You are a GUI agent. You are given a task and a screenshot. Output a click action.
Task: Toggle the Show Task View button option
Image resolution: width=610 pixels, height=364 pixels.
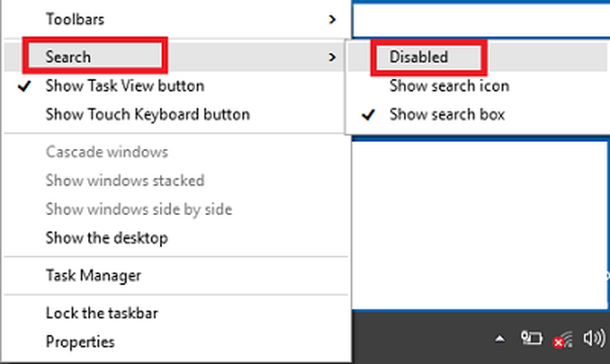coord(175,86)
